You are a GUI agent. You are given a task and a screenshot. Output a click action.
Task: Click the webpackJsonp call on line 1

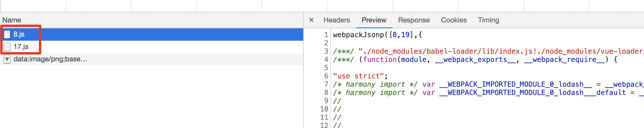pyautogui.click(x=358, y=35)
